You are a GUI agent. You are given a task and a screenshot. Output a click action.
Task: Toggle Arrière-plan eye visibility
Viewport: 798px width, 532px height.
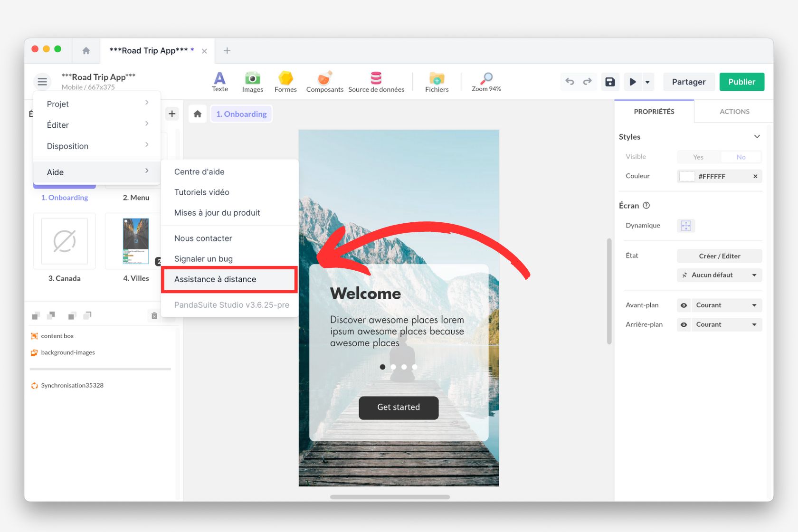pyautogui.click(x=684, y=325)
